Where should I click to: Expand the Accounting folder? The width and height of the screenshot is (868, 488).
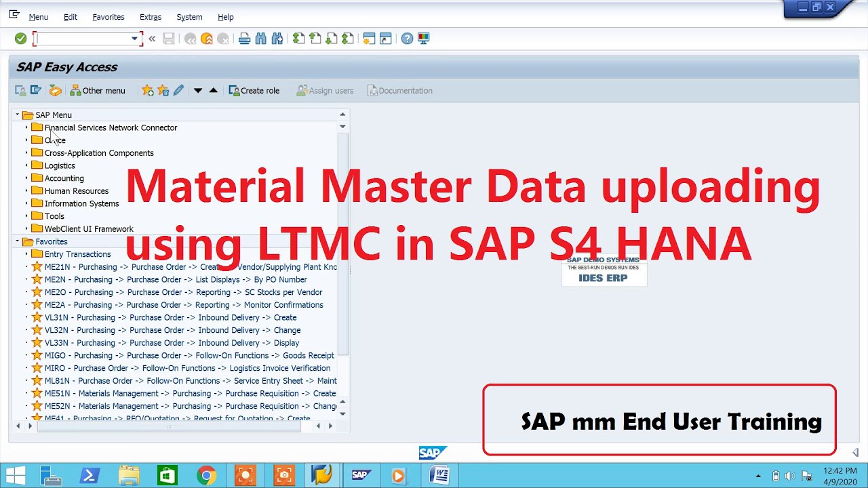pyautogui.click(x=26, y=178)
